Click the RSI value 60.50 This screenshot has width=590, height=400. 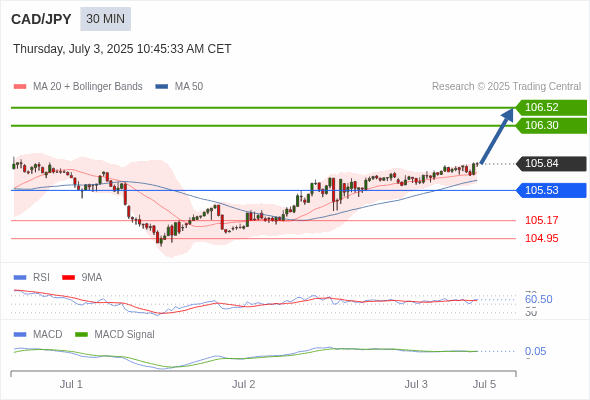[x=538, y=300]
